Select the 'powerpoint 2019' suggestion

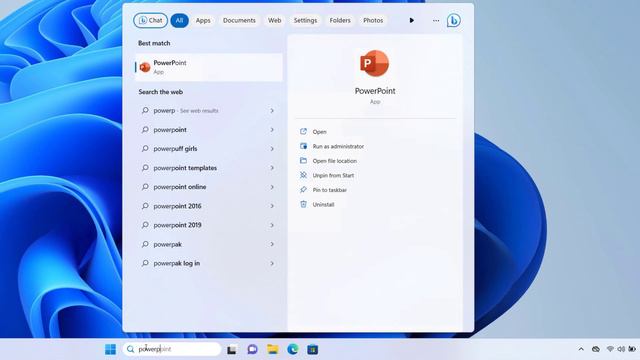point(209,225)
